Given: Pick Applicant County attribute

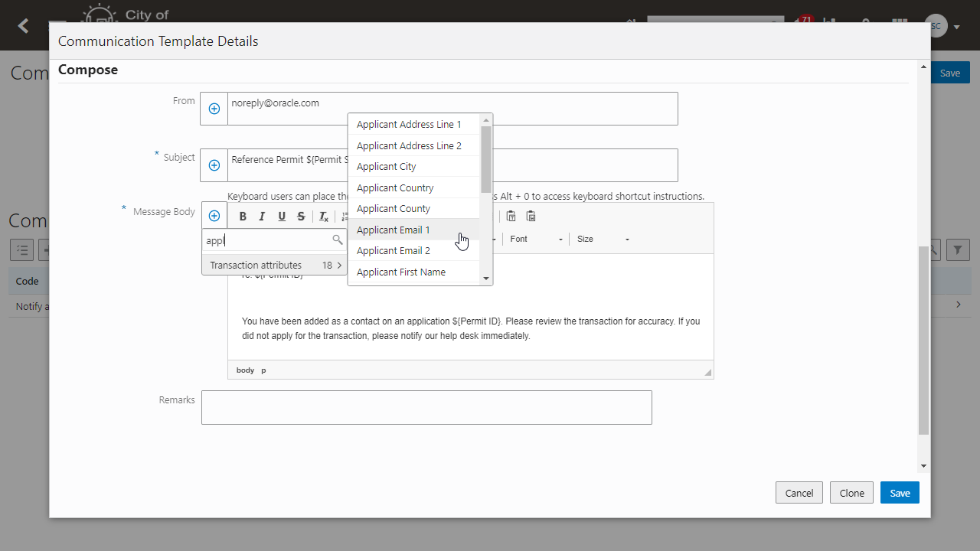Looking at the screenshot, I should pyautogui.click(x=414, y=209).
